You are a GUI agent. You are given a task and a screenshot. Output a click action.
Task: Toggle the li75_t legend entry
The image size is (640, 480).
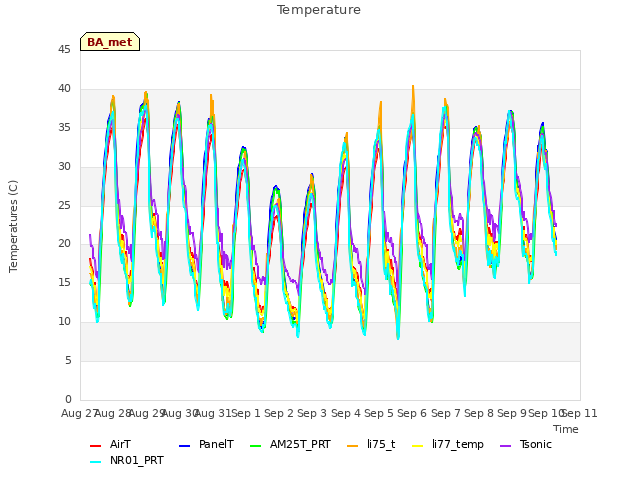click(x=371, y=444)
